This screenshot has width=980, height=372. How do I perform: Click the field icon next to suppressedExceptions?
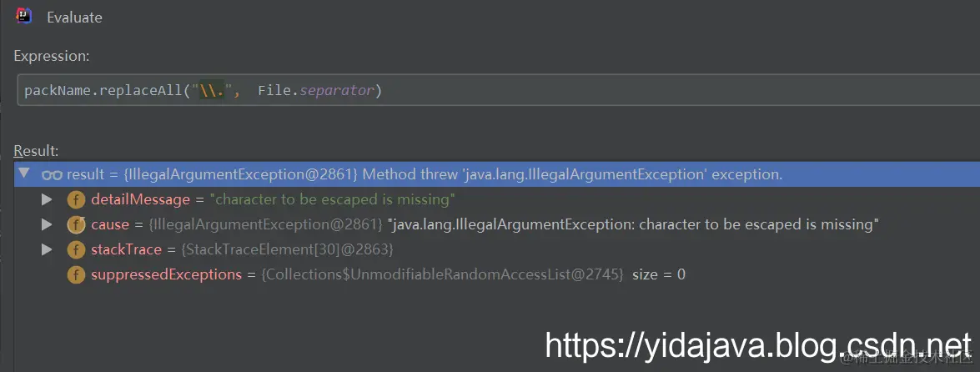tap(76, 274)
